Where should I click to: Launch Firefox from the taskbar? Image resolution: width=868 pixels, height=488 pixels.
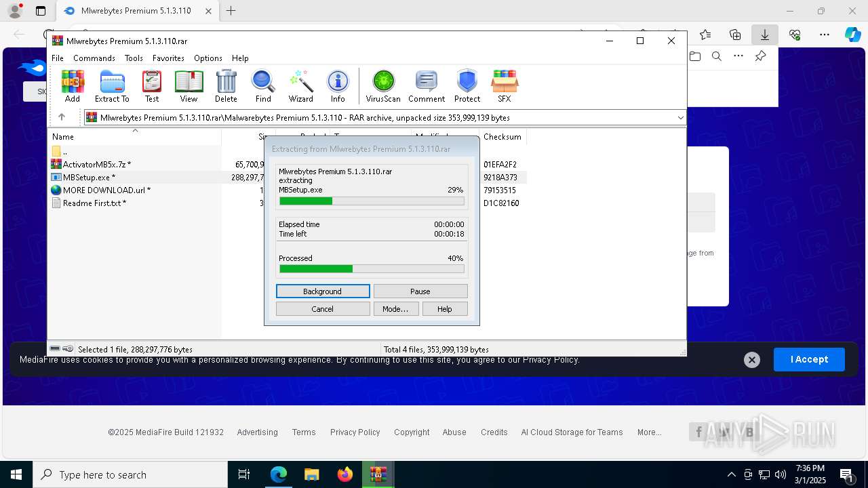click(345, 474)
